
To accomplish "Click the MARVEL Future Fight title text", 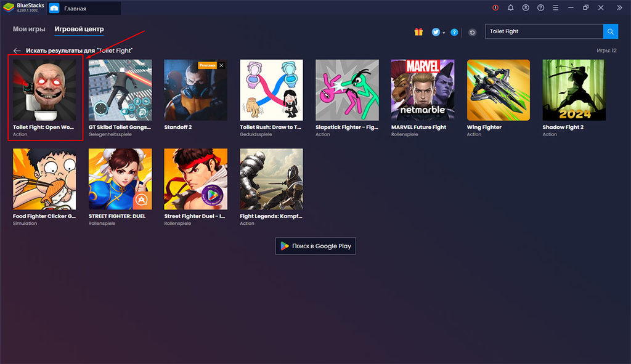I will [x=418, y=127].
